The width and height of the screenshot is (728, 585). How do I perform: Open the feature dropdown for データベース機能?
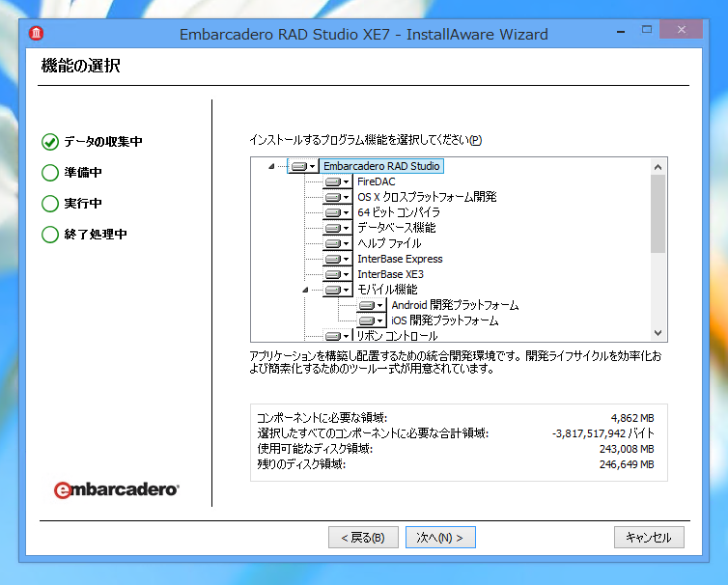[337, 228]
